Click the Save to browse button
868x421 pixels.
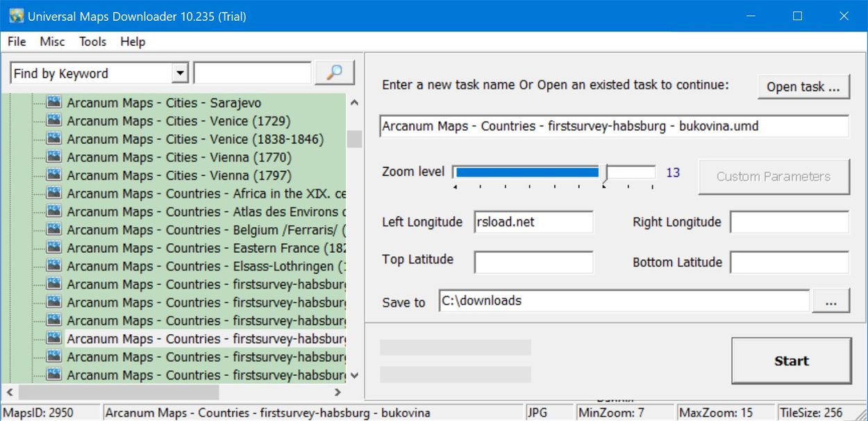[831, 300]
